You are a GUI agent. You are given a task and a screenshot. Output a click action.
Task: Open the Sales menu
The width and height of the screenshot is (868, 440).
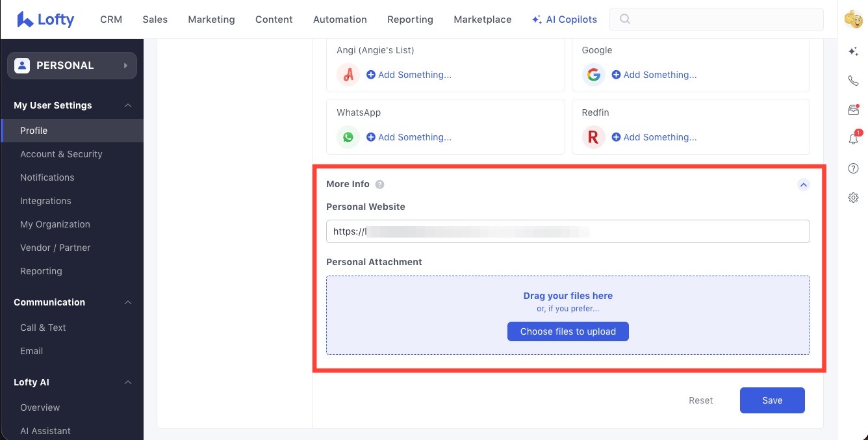[155, 19]
